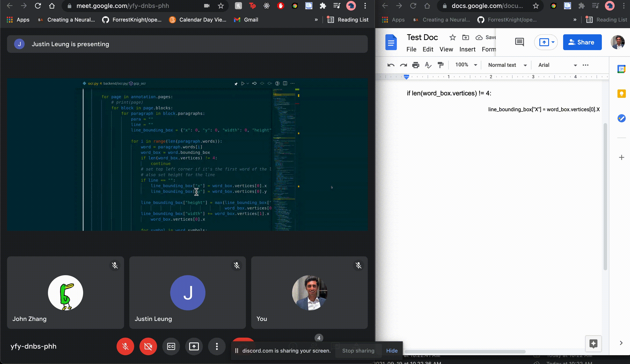Click the spelling and grammar check icon

[428, 65]
